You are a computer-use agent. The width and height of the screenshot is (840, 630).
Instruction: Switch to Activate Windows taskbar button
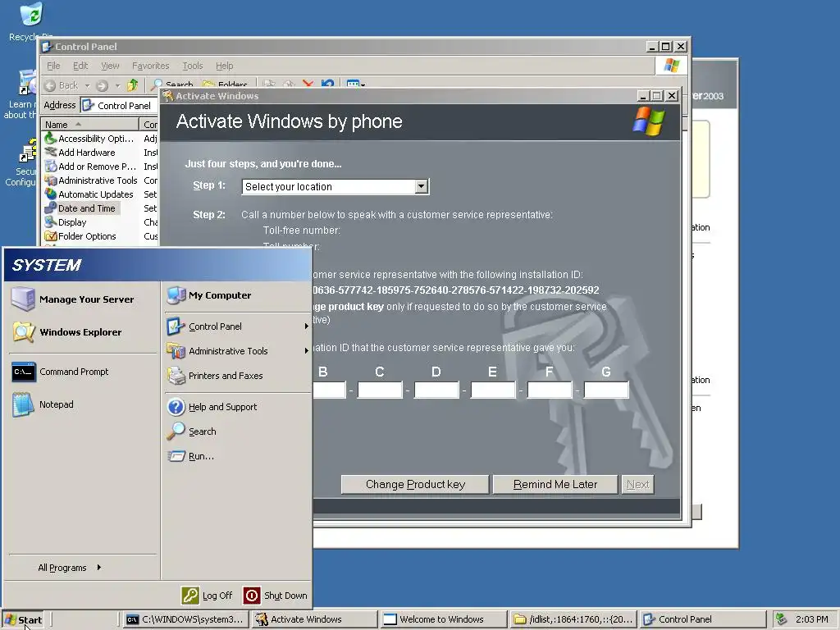pyautogui.click(x=315, y=619)
